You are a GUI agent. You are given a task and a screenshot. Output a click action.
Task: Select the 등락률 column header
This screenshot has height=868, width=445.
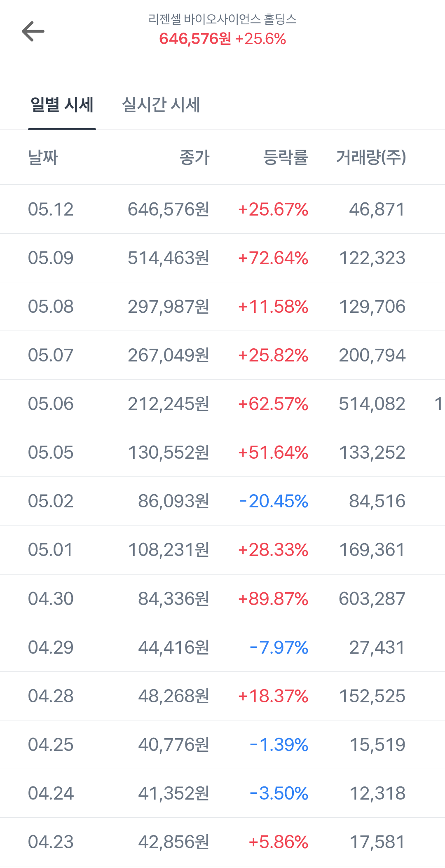click(286, 157)
